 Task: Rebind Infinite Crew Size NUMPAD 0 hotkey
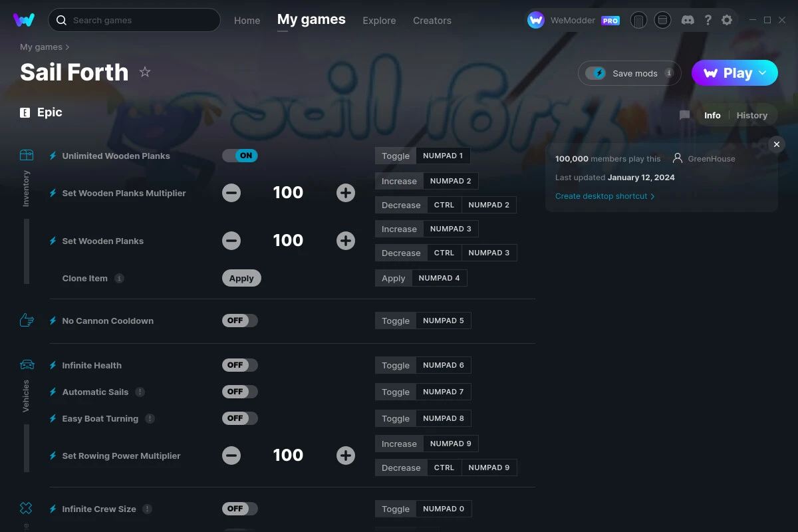click(x=444, y=509)
